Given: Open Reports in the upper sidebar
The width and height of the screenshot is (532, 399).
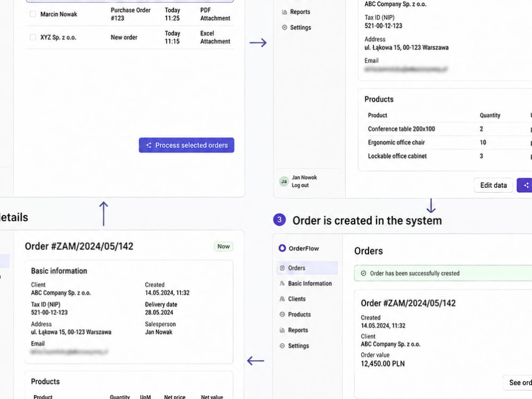Looking at the screenshot, I should tap(296, 12).
